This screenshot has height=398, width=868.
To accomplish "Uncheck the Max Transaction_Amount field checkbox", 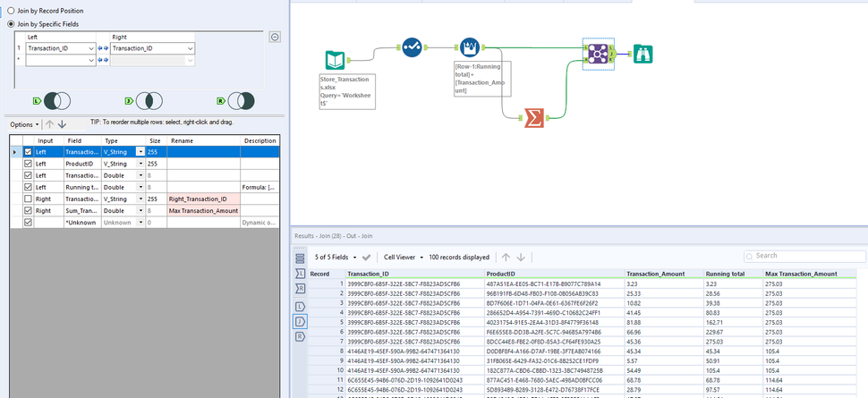I will point(29,210).
